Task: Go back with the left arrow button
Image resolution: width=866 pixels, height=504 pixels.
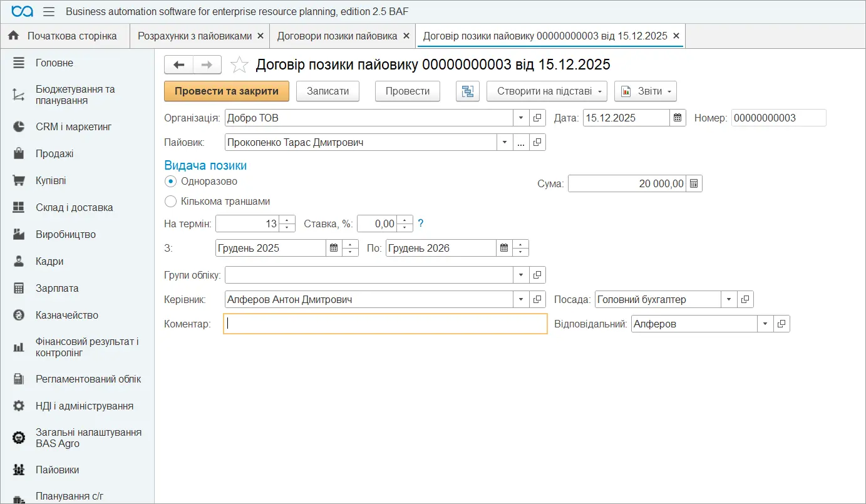Action: tap(178, 64)
